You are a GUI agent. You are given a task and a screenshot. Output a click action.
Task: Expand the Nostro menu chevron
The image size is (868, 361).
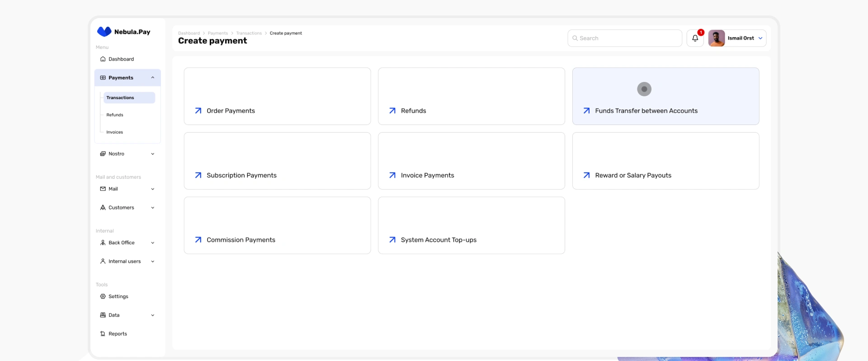pos(153,154)
